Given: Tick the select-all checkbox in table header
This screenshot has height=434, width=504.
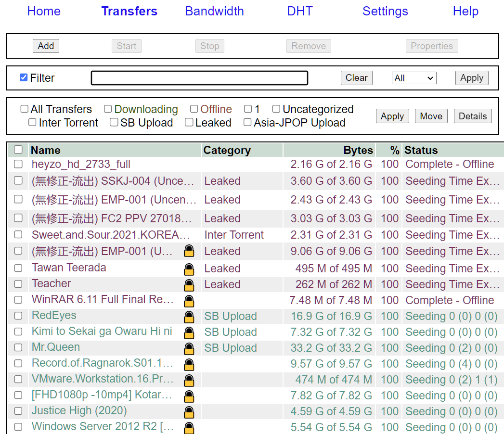Looking at the screenshot, I should 18,150.
